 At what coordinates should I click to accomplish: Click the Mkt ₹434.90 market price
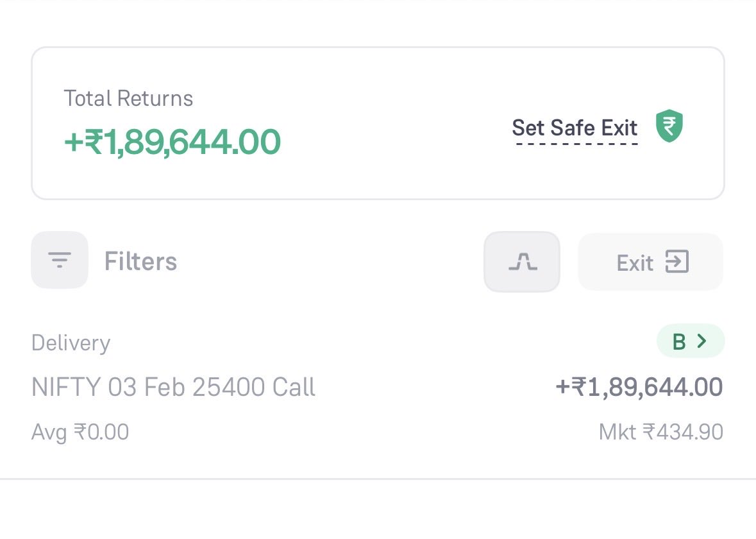click(660, 432)
